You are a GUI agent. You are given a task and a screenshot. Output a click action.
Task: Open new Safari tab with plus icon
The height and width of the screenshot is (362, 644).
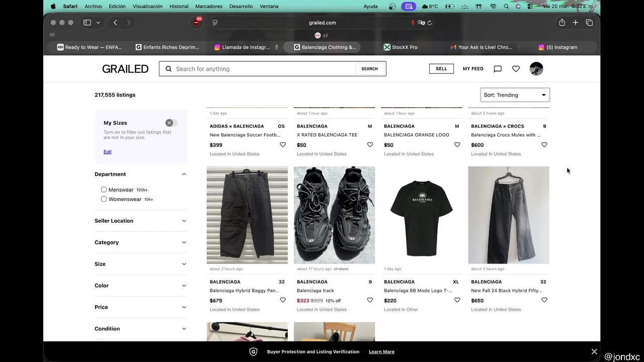pos(576,23)
